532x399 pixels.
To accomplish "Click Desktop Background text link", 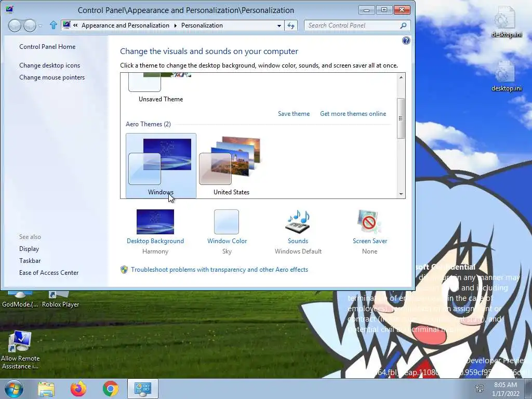I will tap(155, 241).
